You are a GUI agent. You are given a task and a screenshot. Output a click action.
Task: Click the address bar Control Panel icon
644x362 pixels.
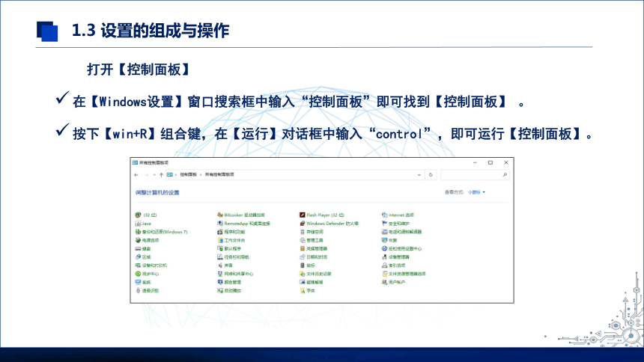[170, 175]
